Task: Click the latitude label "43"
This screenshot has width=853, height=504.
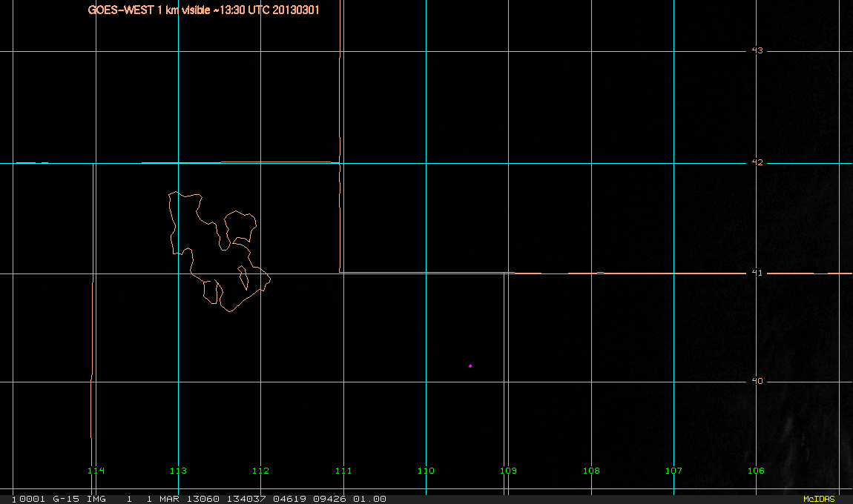Action: 757,50
